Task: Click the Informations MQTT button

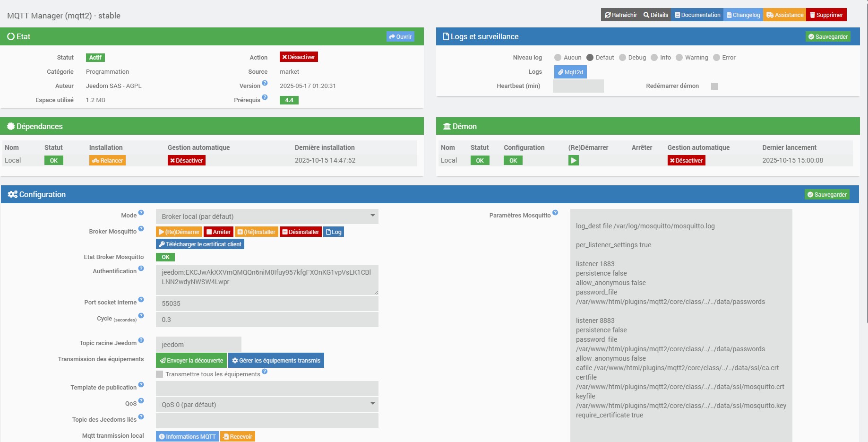Action: [x=187, y=436]
